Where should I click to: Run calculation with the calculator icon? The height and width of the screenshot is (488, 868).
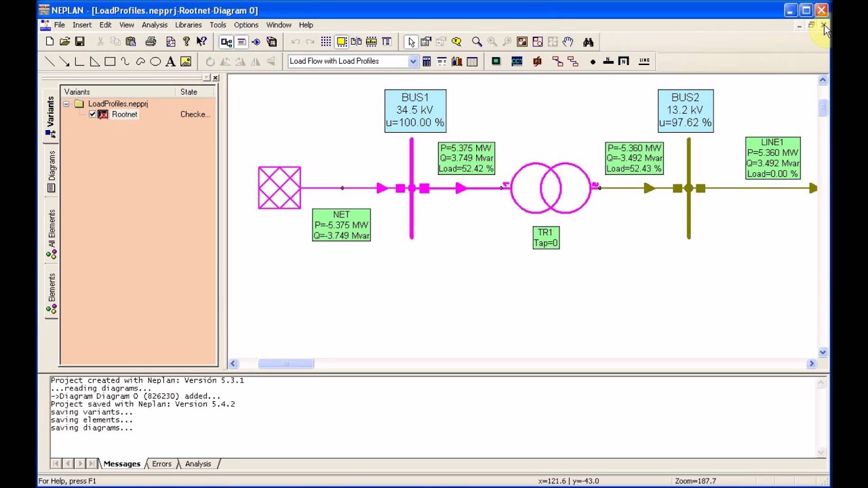coord(427,61)
